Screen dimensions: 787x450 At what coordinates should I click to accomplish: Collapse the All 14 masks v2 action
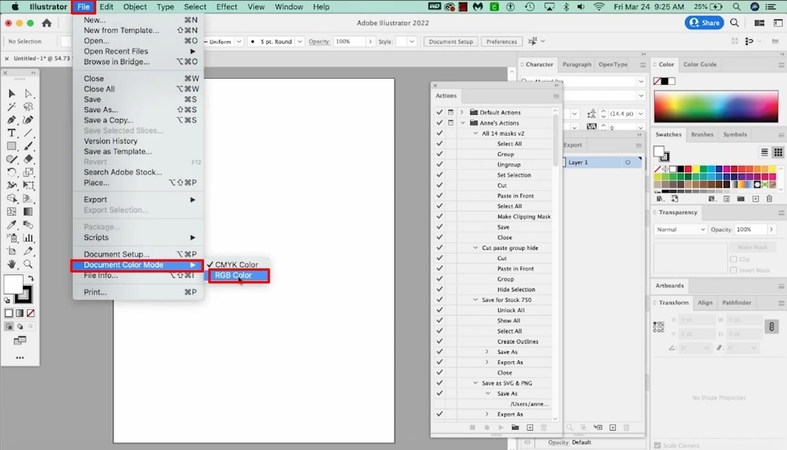(x=475, y=133)
